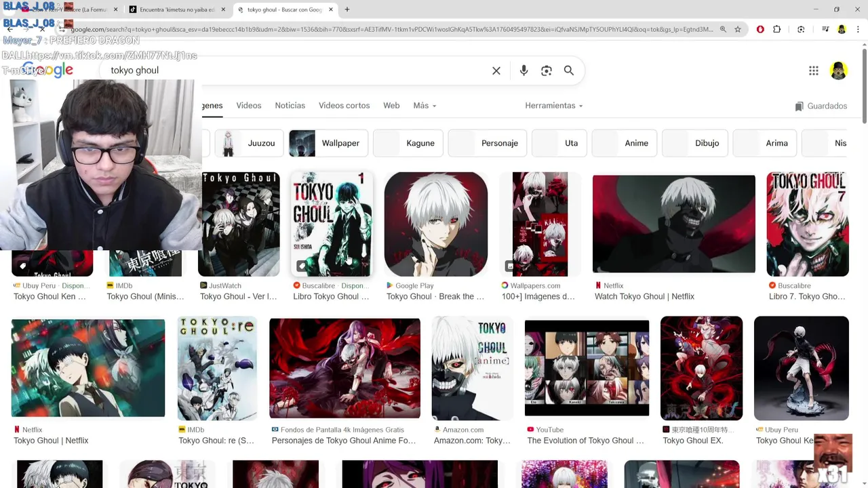Open 'Libro Tokyo Ghoul' Buscalibre link
Screen dimensions: 868x488
[331, 296]
